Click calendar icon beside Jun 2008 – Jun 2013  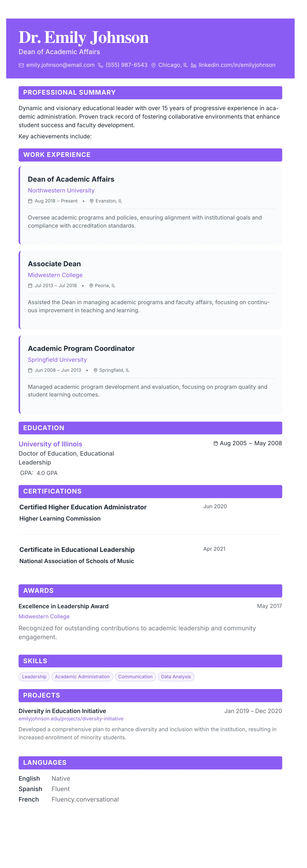pos(30,370)
